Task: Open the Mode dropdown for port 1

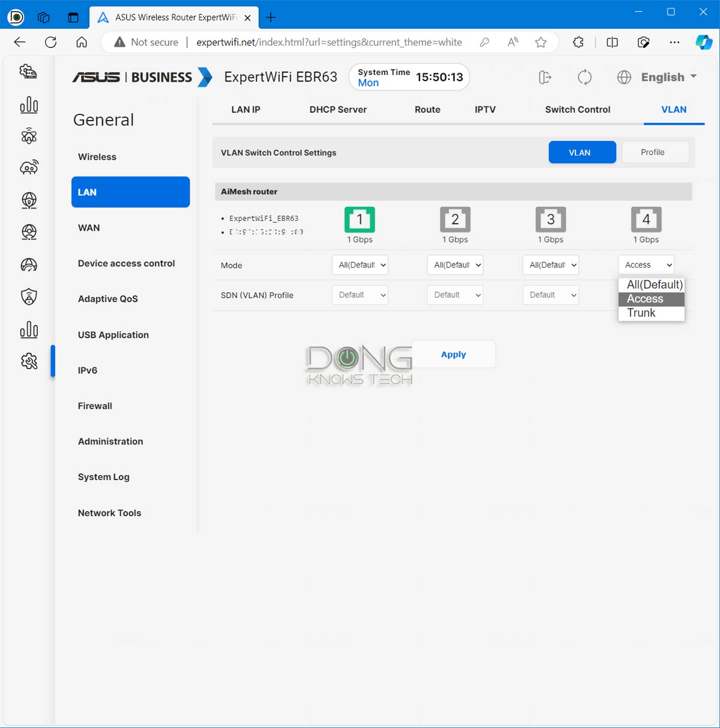Action: 360,265
